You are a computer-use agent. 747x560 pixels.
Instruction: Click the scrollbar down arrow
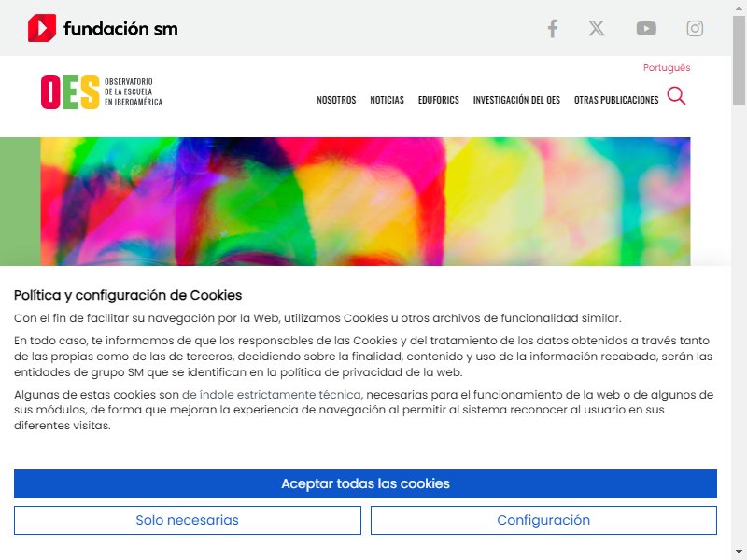tap(739, 553)
